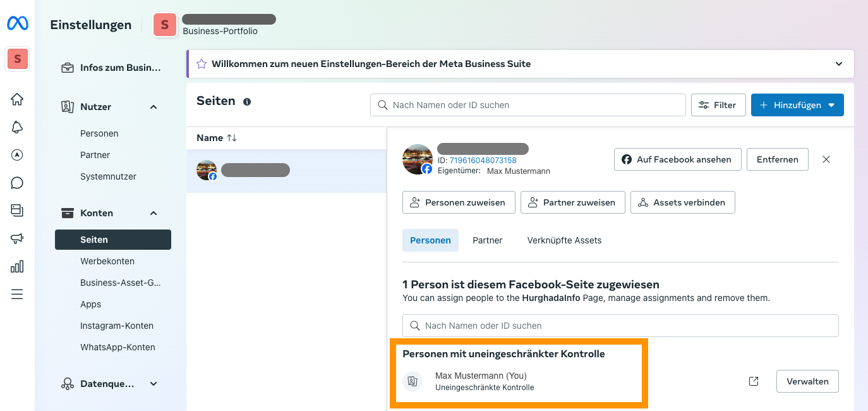
Task: Click Personen zuweisen button
Action: coord(459,202)
